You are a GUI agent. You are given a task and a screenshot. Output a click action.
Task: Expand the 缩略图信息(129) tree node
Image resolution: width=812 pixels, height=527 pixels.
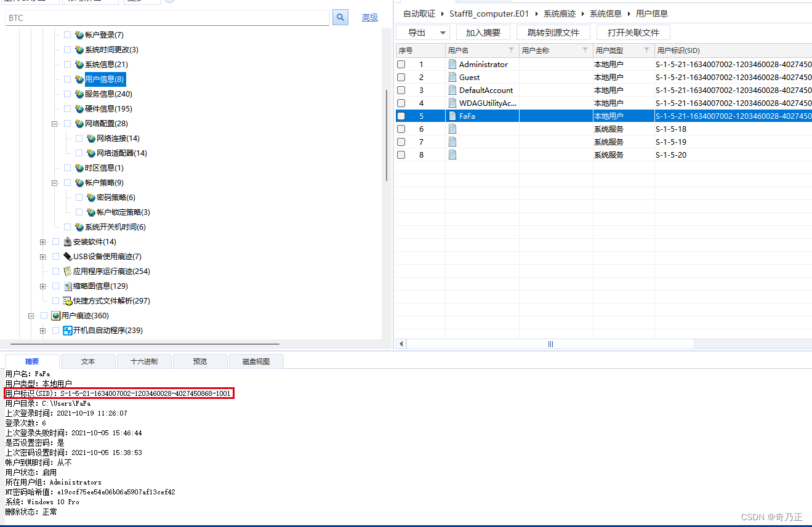42,286
